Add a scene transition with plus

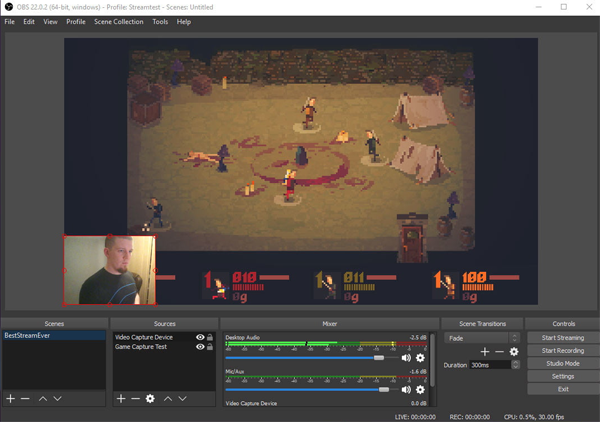[x=485, y=351]
